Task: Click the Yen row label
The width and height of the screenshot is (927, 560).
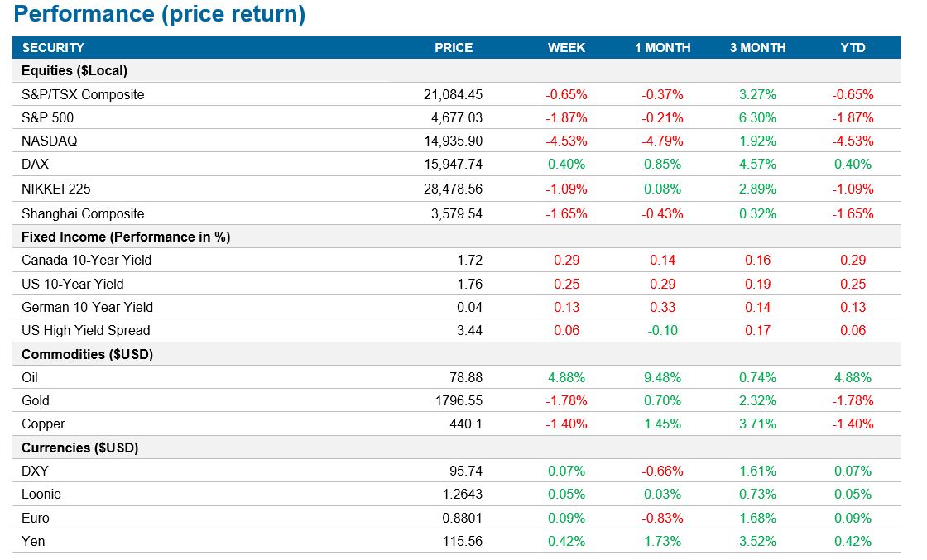Action: [33, 541]
